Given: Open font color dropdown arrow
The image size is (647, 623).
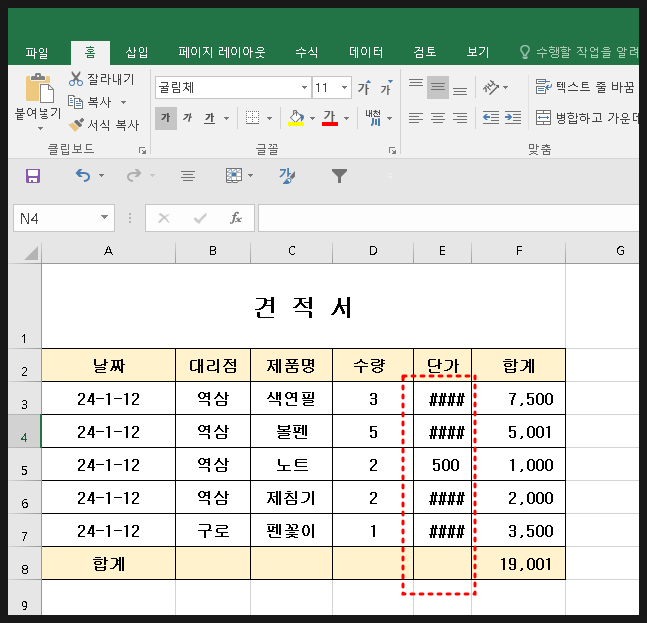Looking at the screenshot, I should click(346, 118).
